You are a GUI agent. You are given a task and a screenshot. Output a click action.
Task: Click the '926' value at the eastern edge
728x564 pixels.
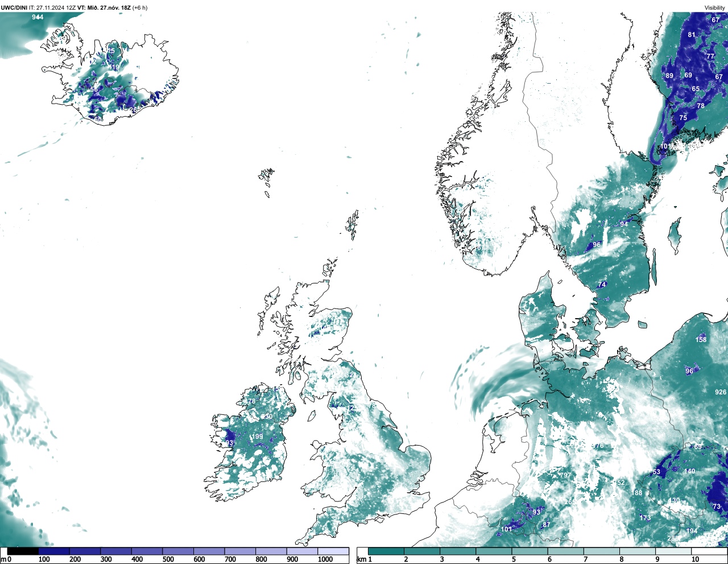(x=721, y=392)
